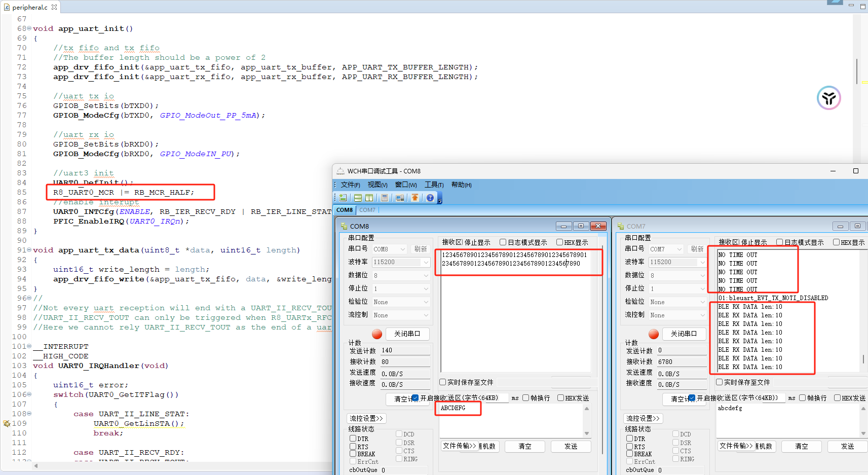Click the code editor vertical scrollbar thumb
The image size is (868, 475).
857,71
